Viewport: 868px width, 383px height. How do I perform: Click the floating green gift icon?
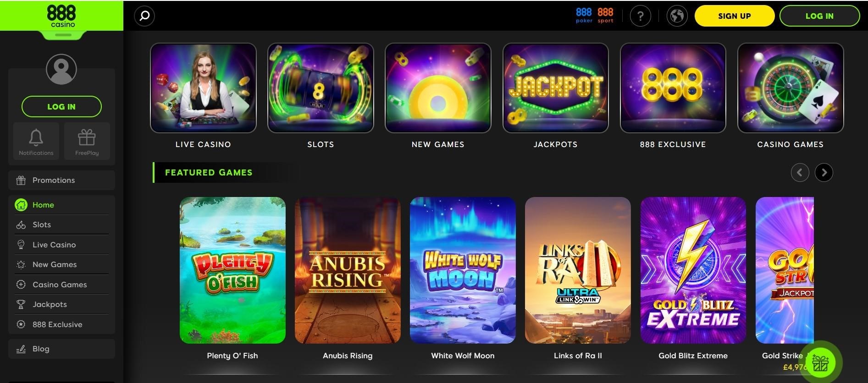821,363
